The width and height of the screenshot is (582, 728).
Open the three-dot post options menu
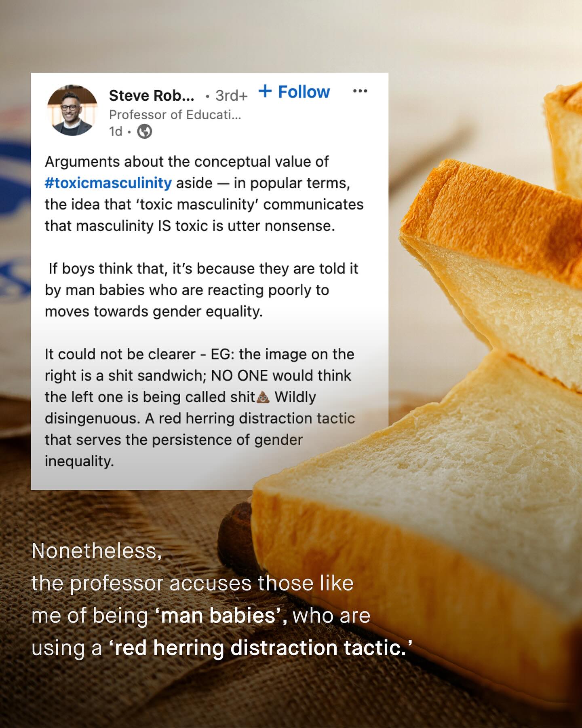click(360, 91)
